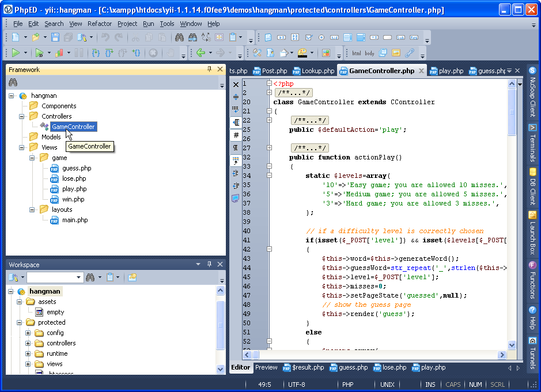
Task: Open the Tools menu
Action: pos(167,24)
